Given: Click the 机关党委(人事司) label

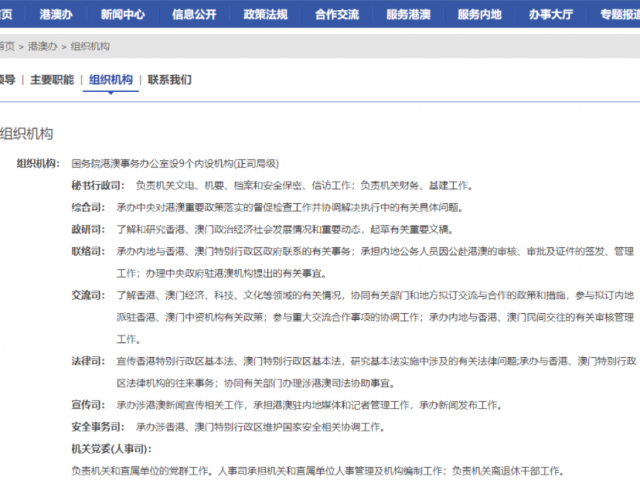Looking at the screenshot, I should 111,449.
